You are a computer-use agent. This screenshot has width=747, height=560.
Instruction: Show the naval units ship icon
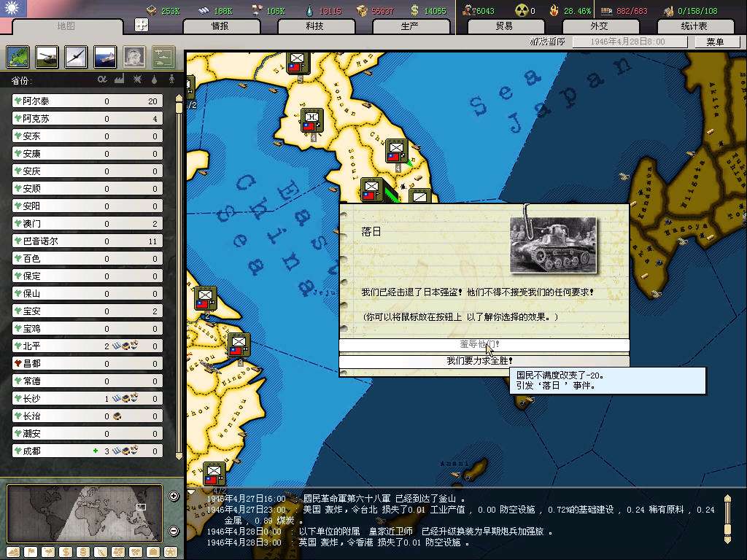click(x=105, y=57)
